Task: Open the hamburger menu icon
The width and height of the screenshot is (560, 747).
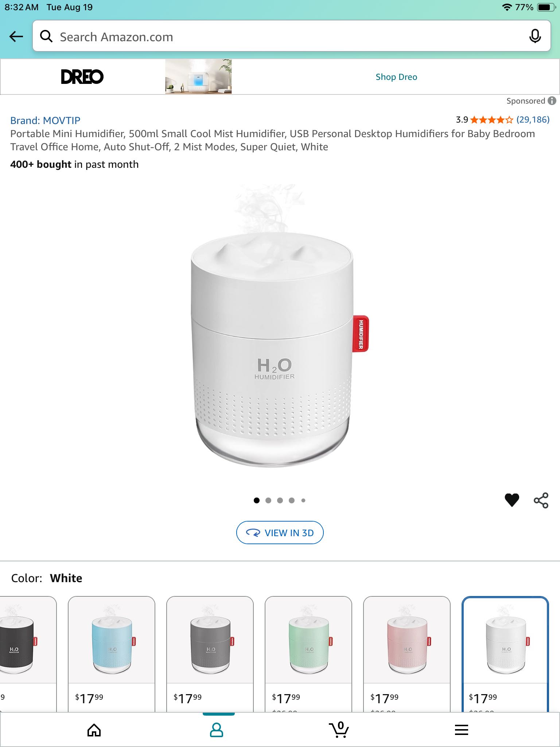Action: [x=462, y=730]
